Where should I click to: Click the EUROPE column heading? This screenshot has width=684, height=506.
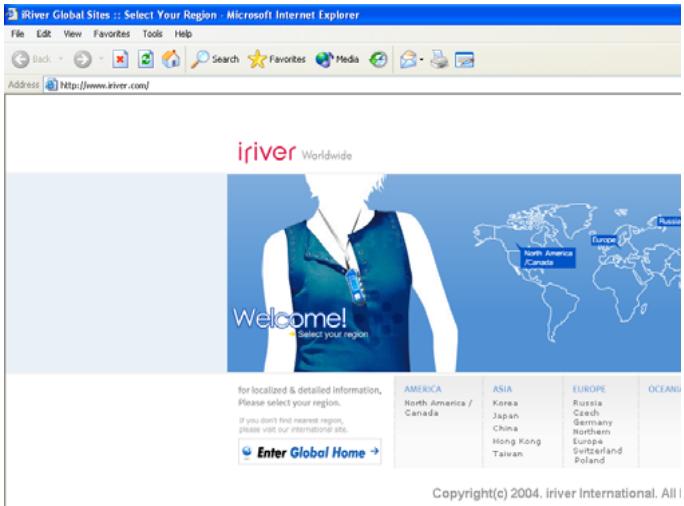(x=588, y=389)
